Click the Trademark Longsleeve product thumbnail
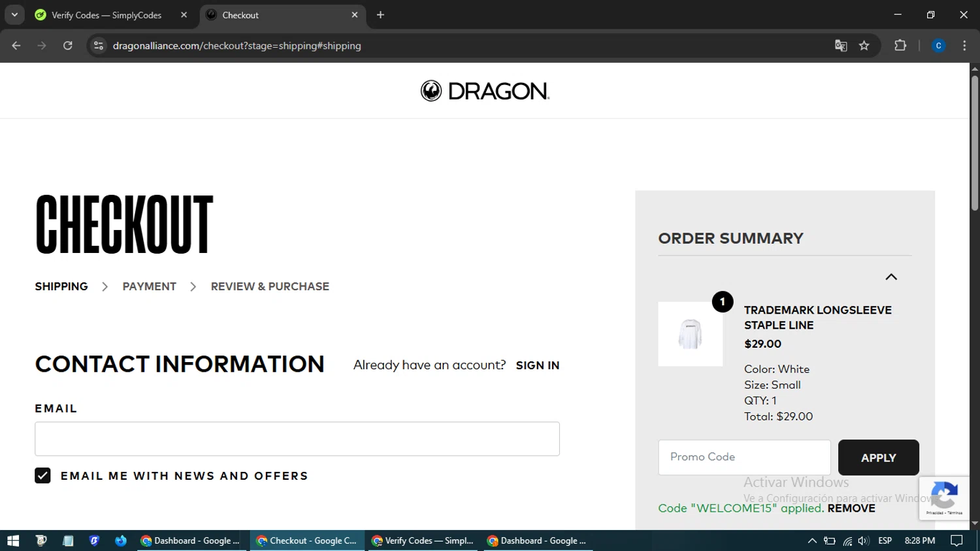The height and width of the screenshot is (551, 980). pos(691,334)
